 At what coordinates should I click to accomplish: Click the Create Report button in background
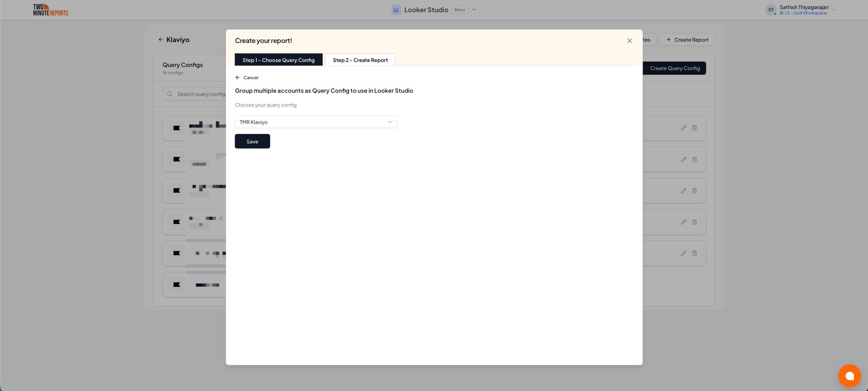coord(687,40)
